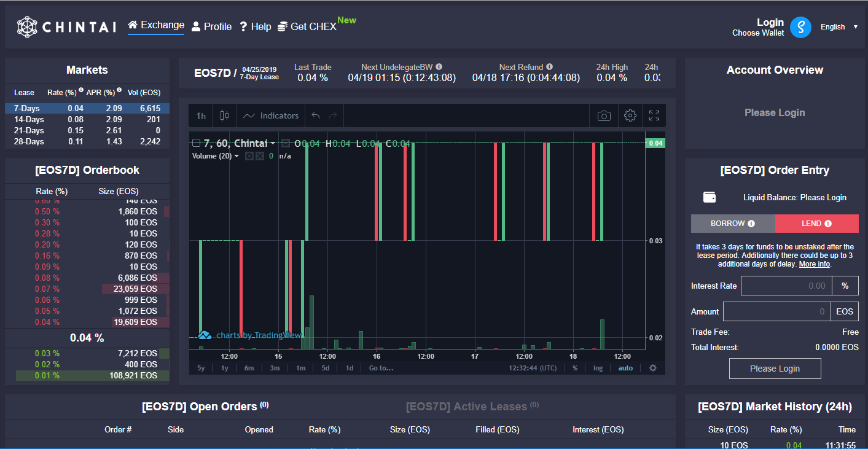The width and height of the screenshot is (868, 449).
Task: Click the 0.04 price label on chart axis
Action: pos(656,143)
